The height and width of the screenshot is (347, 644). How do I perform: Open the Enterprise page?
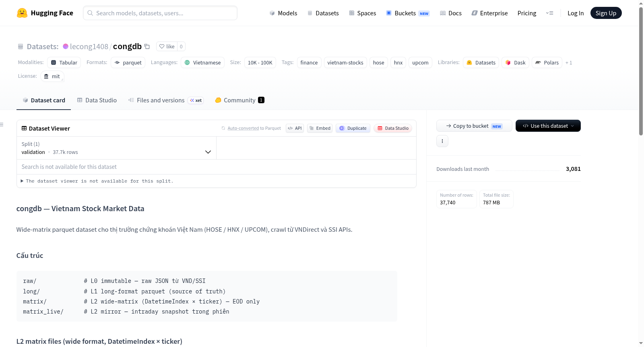(489, 13)
